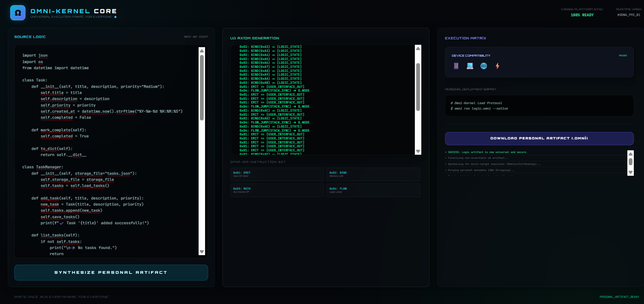The image size is (644, 304).
Task: Click 'def list_tasks(self):' in the editor
Action: click(55, 235)
